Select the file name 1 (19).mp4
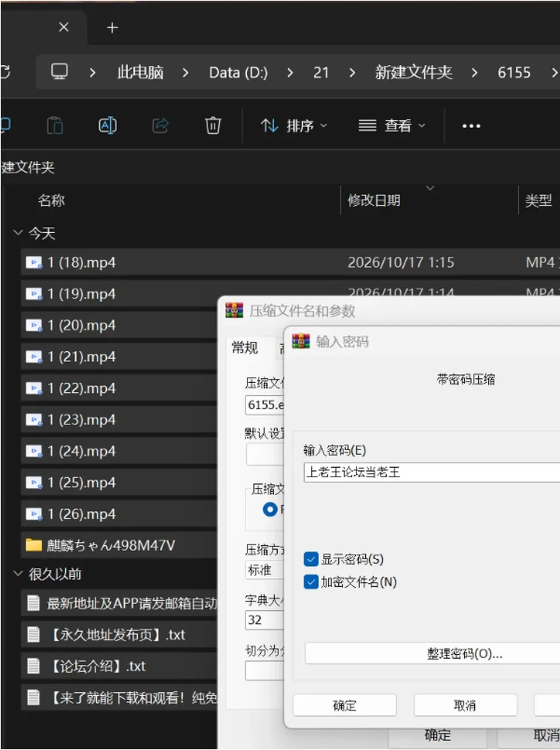 tap(82, 294)
